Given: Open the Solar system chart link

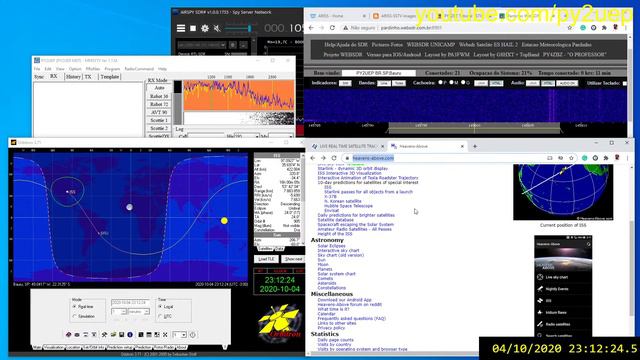Looking at the screenshot, I should pyautogui.click(x=336, y=274).
